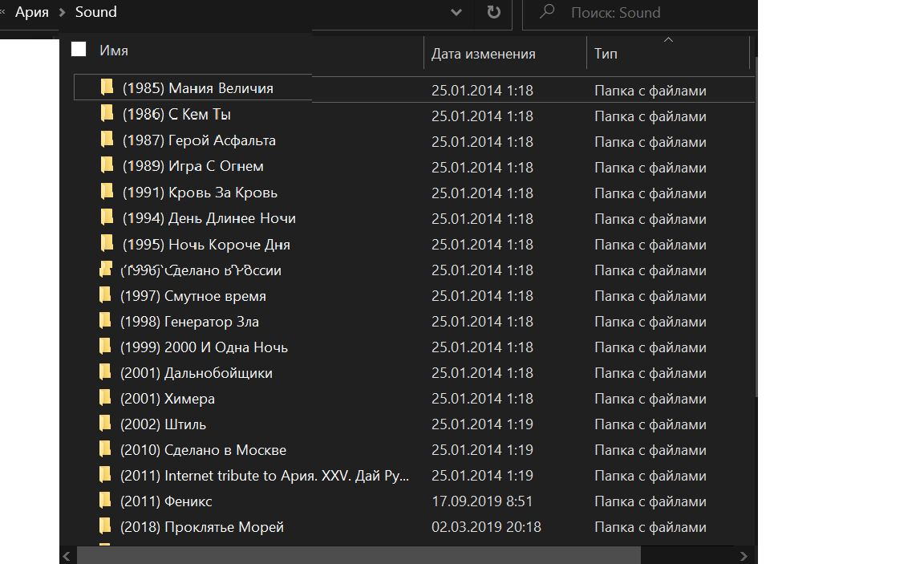The width and height of the screenshot is (924, 564).
Task: Click folder icon of '(1998) Генератор Зла'
Action: pyautogui.click(x=105, y=321)
